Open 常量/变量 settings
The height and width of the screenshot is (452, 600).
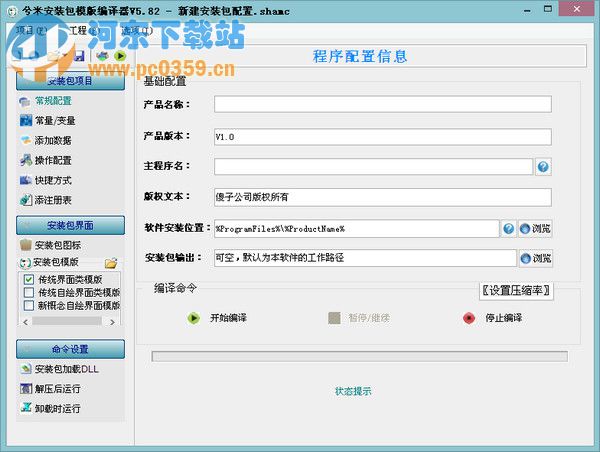pos(47,121)
